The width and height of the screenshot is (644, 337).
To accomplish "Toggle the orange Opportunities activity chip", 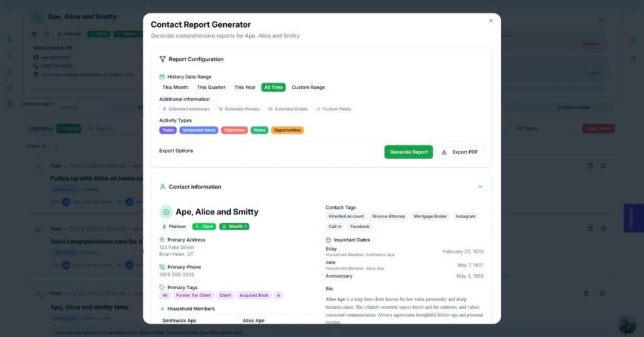I will coord(287,130).
